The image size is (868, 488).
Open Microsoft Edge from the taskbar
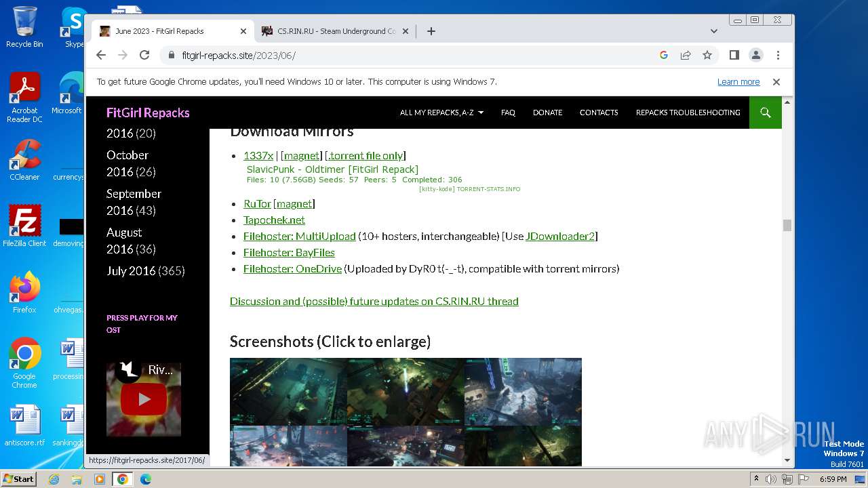click(146, 479)
